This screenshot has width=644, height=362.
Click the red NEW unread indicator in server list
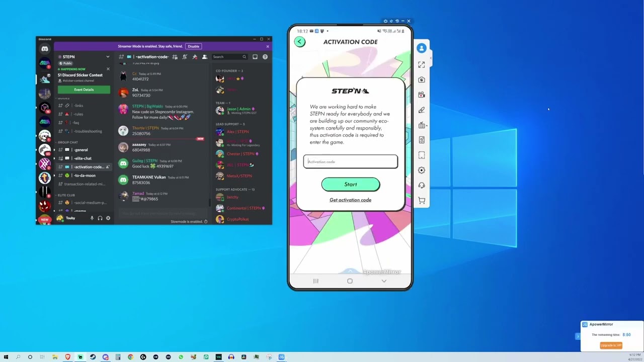click(x=45, y=220)
